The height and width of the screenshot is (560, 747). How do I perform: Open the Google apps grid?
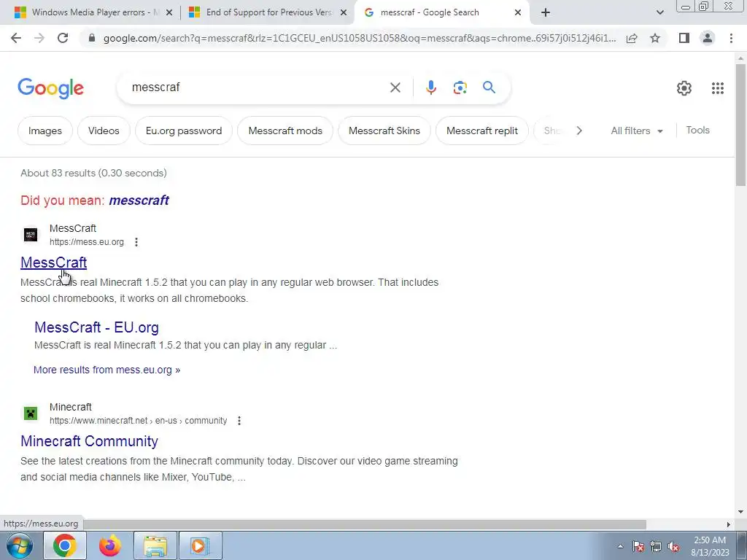(718, 88)
